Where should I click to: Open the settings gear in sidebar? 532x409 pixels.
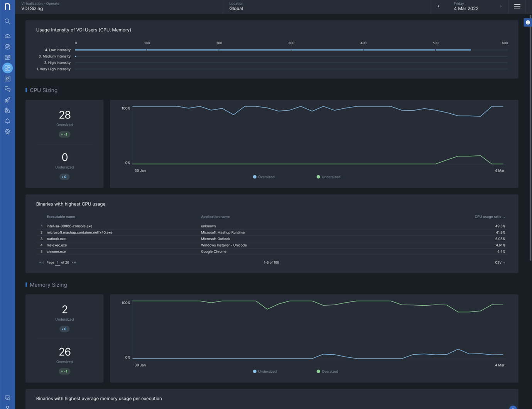(7, 132)
